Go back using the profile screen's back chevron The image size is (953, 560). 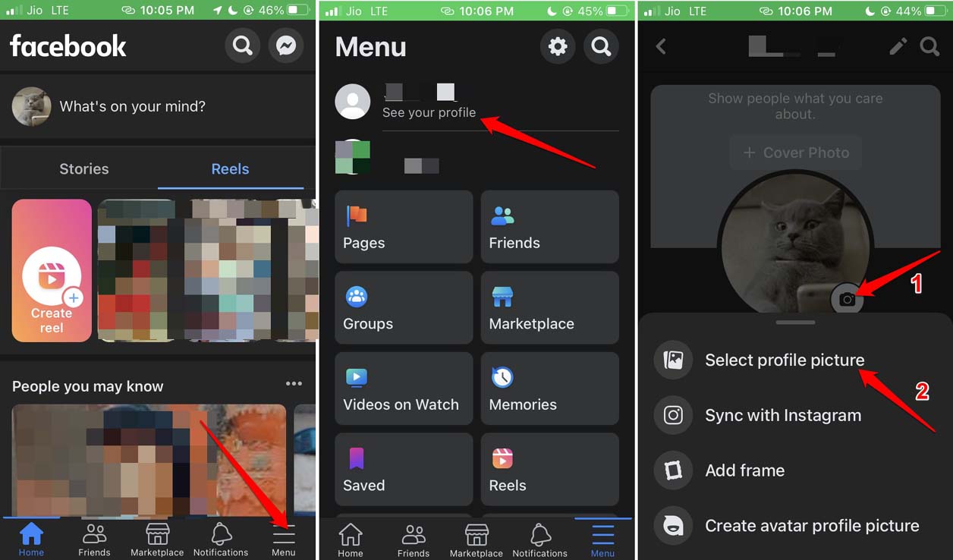(x=661, y=46)
